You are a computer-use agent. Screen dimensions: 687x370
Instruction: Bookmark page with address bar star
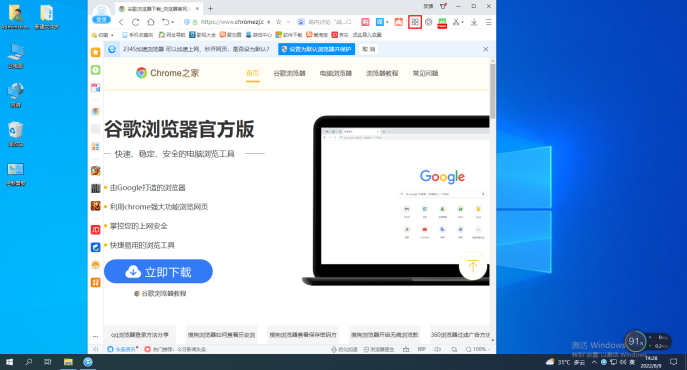pos(278,22)
